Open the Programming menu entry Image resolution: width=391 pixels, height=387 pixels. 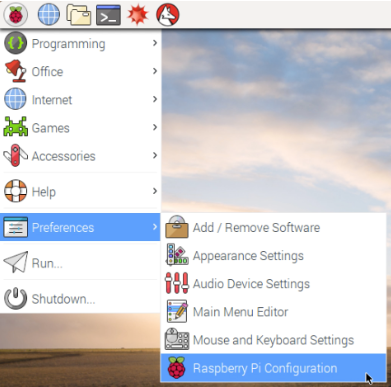pos(80,43)
